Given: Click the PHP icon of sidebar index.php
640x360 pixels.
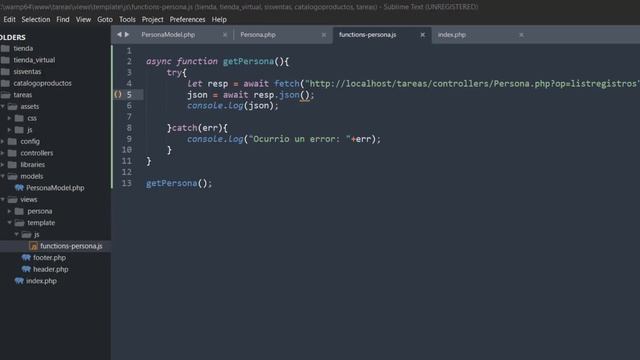Looking at the screenshot, I should click(x=19, y=281).
